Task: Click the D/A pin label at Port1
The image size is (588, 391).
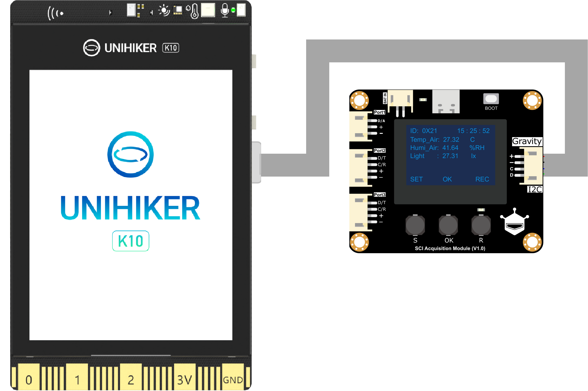Action: coord(381,121)
